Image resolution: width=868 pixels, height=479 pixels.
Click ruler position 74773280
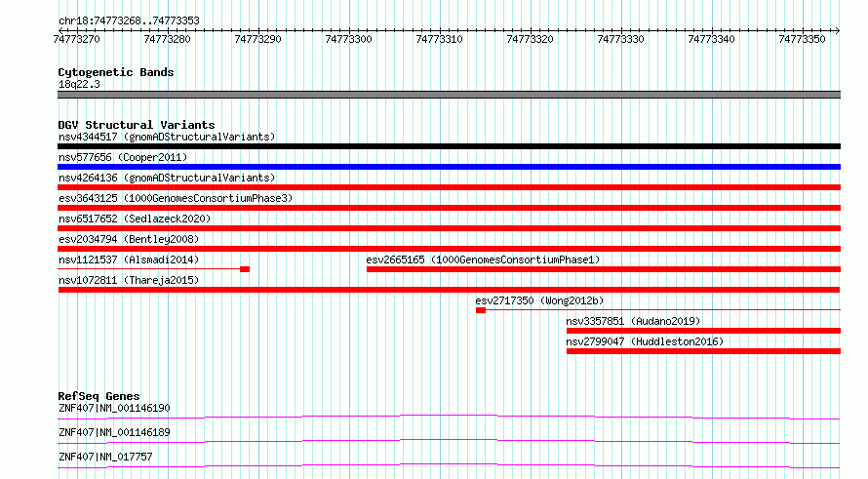click(x=167, y=39)
